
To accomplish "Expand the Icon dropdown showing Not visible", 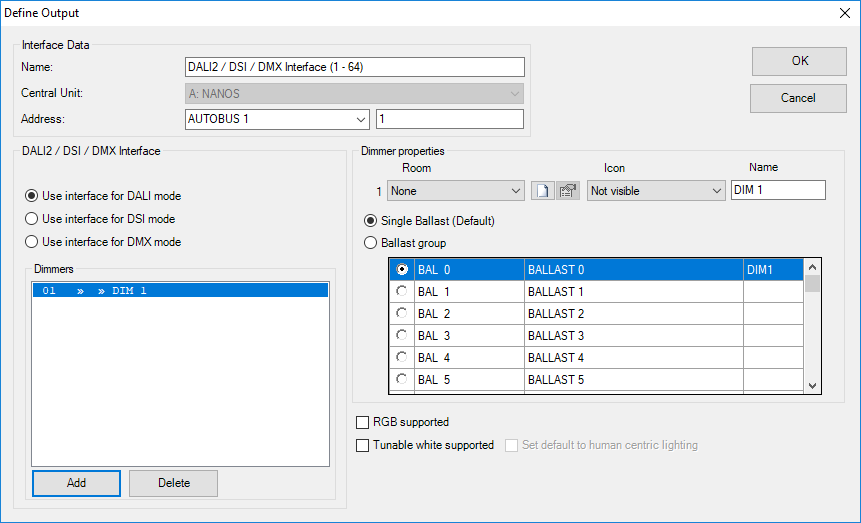I will [656, 190].
